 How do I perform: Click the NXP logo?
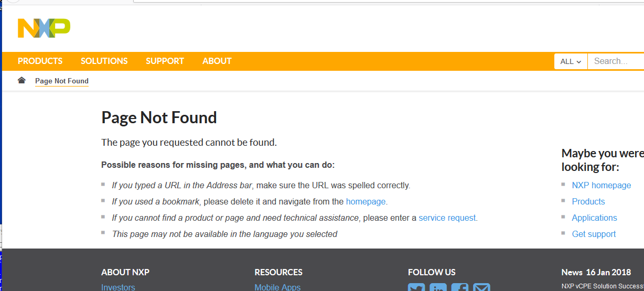44,28
